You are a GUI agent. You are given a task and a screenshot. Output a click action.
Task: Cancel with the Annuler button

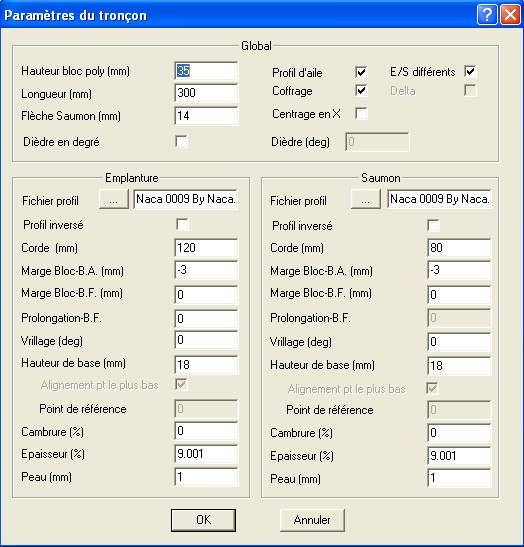point(312,520)
